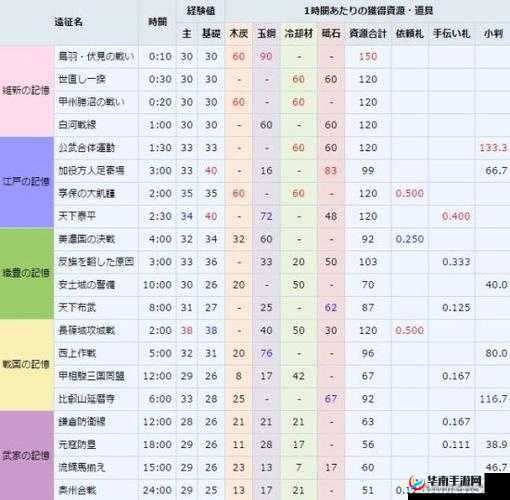Click the 手伝い札 column header
510x500 pixels.
451,34
